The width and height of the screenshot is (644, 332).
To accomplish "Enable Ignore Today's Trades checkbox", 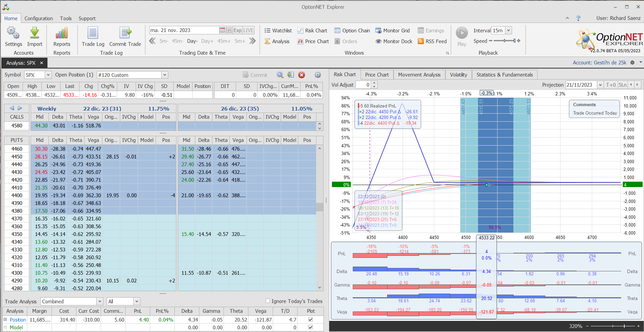I will click(x=268, y=301).
